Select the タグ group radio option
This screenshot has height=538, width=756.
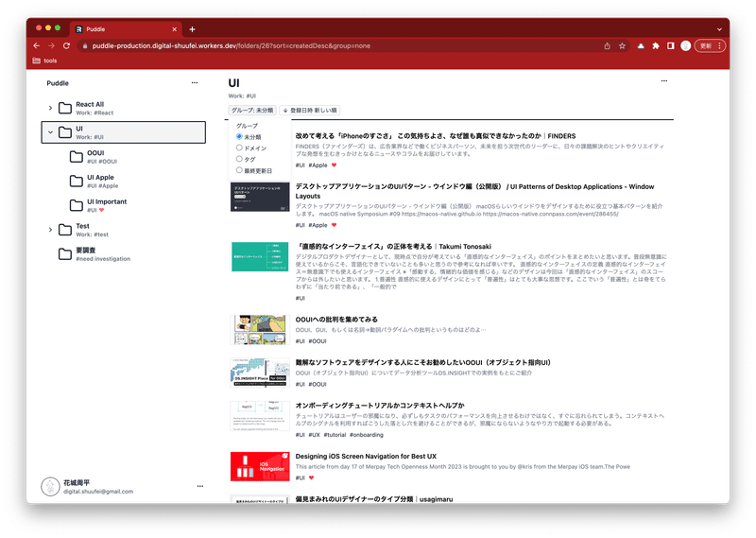click(239, 159)
